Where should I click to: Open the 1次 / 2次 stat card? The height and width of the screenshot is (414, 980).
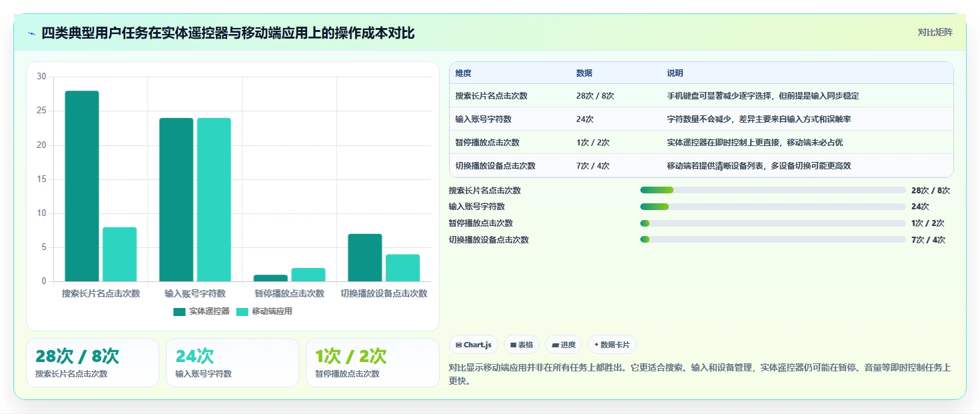[372, 363]
